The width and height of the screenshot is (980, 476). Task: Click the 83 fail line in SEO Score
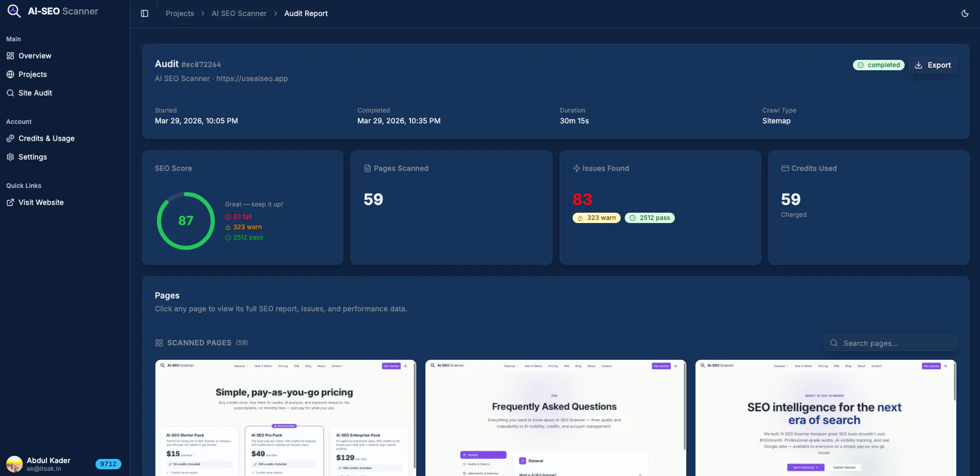(239, 217)
